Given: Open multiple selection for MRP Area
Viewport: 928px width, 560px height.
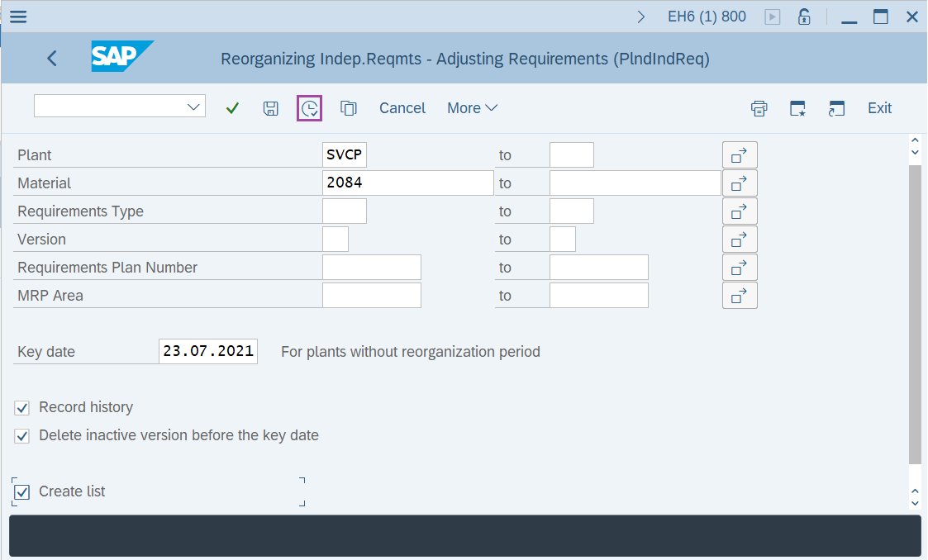Looking at the screenshot, I should (x=740, y=296).
